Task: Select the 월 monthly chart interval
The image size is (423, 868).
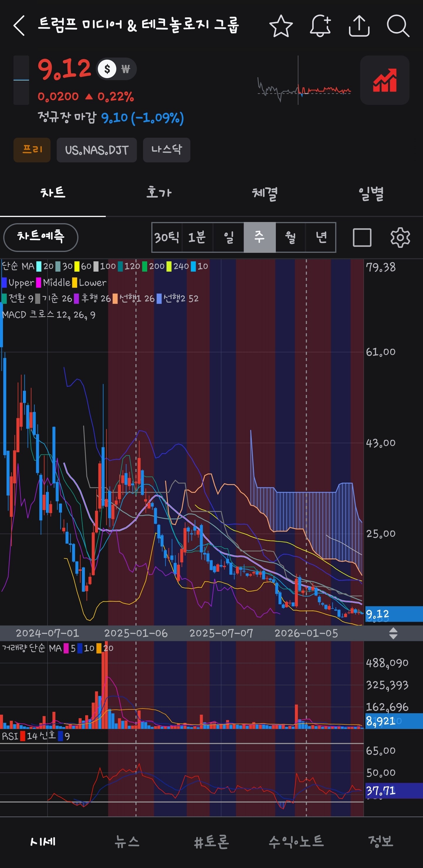Action: coord(290,237)
